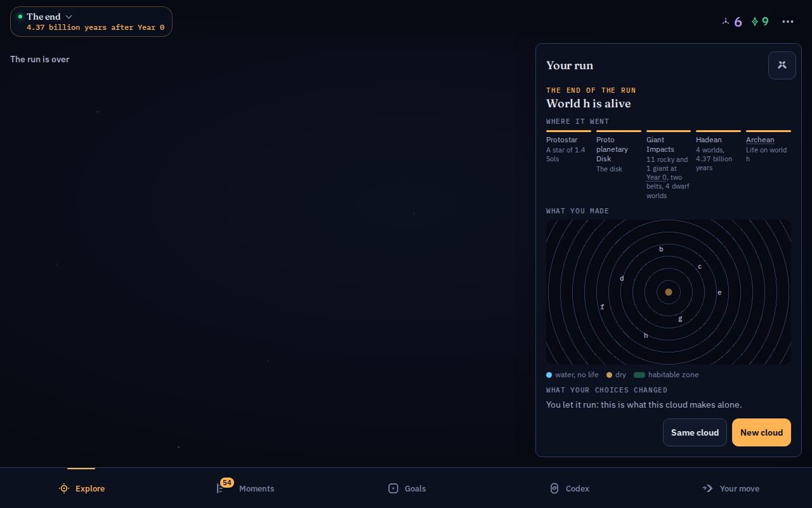This screenshot has width=812, height=508.
Task: Select world h in the orbit diagram
Action: [x=646, y=336]
